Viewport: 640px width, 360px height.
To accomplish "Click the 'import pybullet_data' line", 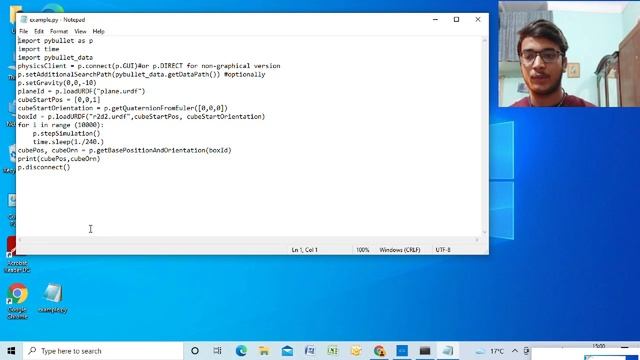I will click(x=55, y=58).
